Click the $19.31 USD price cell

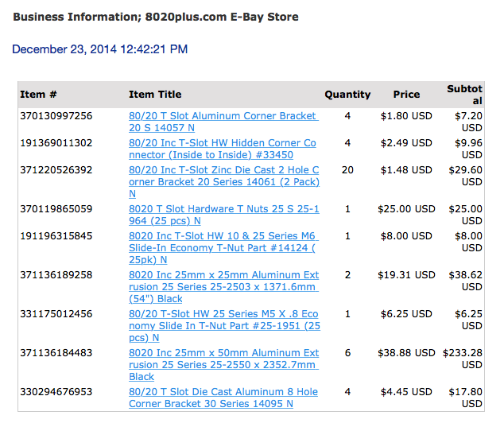click(x=407, y=275)
